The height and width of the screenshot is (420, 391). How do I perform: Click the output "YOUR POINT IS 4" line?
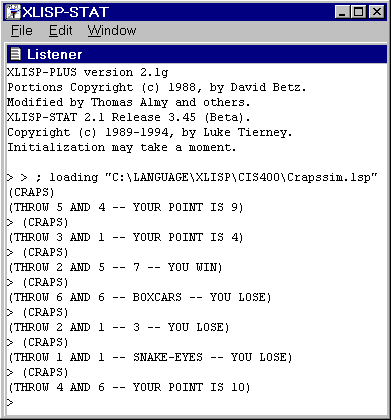pyautogui.click(x=126, y=237)
